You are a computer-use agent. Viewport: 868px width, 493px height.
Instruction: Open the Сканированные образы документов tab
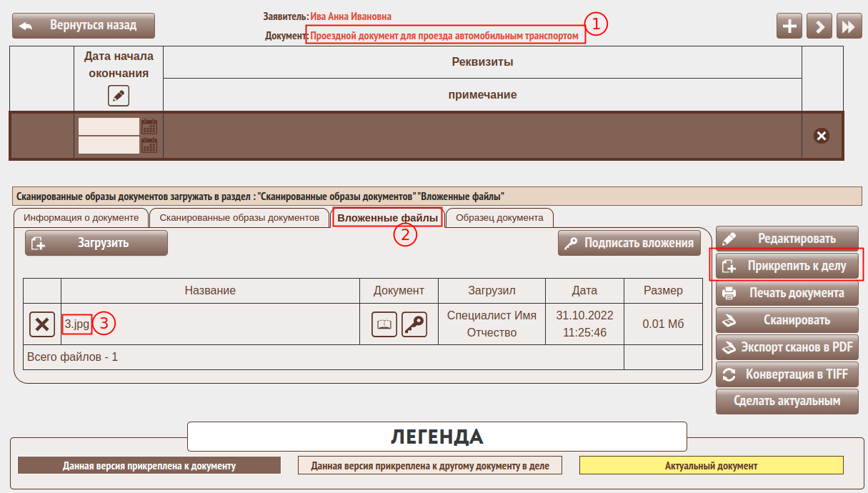tap(239, 218)
